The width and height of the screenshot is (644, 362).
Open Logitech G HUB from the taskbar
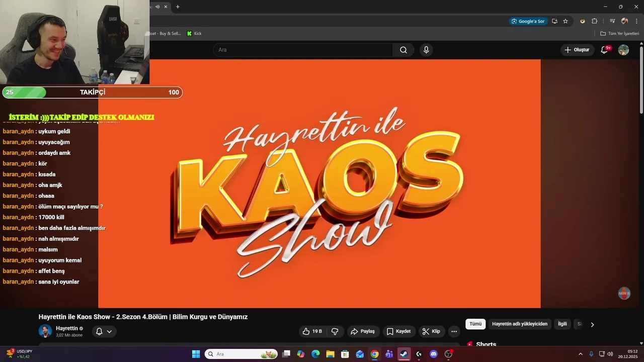[419, 354]
